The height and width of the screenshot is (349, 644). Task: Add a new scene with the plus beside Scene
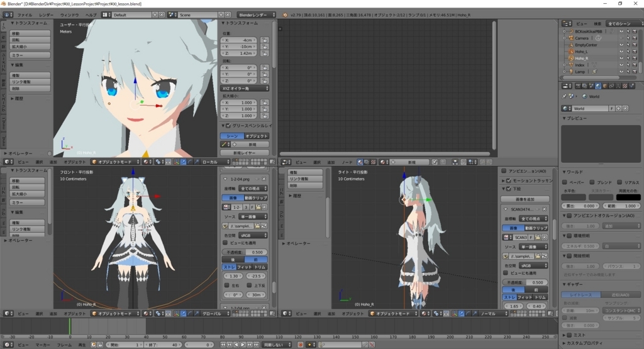point(221,15)
